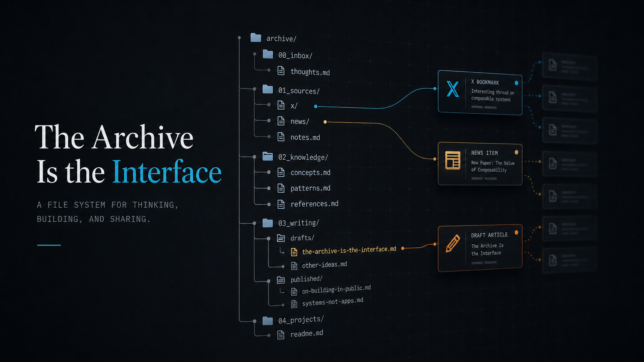This screenshot has height=362, width=644.
Task: Click the blue status dot on X Bookmark card
Action: [517, 83]
